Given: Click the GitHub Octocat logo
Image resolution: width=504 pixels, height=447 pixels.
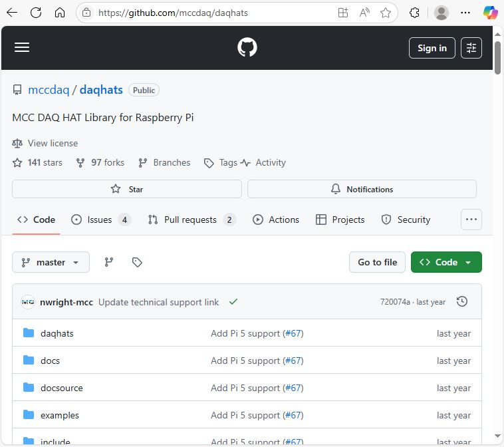Looking at the screenshot, I should [x=247, y=48].
